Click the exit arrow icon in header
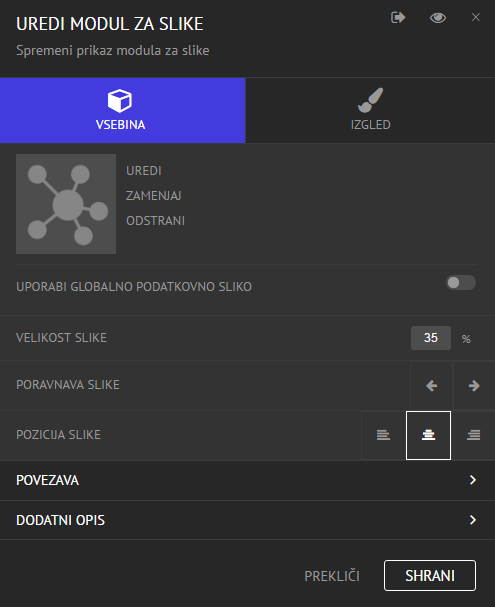The height and width of the screenshot is (607, 495). (x=398, y=17)
